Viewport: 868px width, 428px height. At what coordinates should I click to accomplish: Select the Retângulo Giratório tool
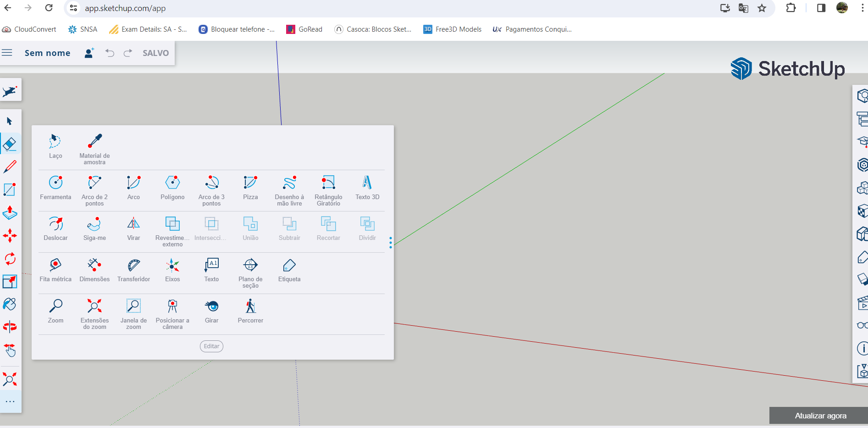(x=328, y=190)
